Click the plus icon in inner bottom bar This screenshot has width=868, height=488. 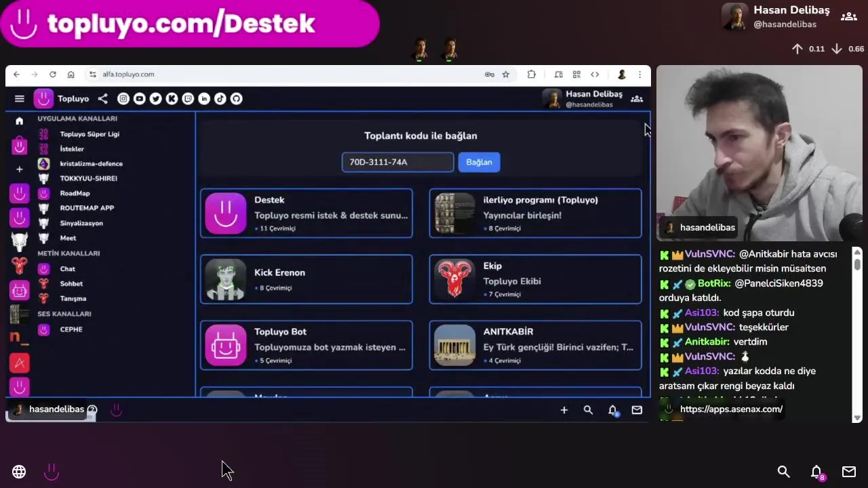564,410
